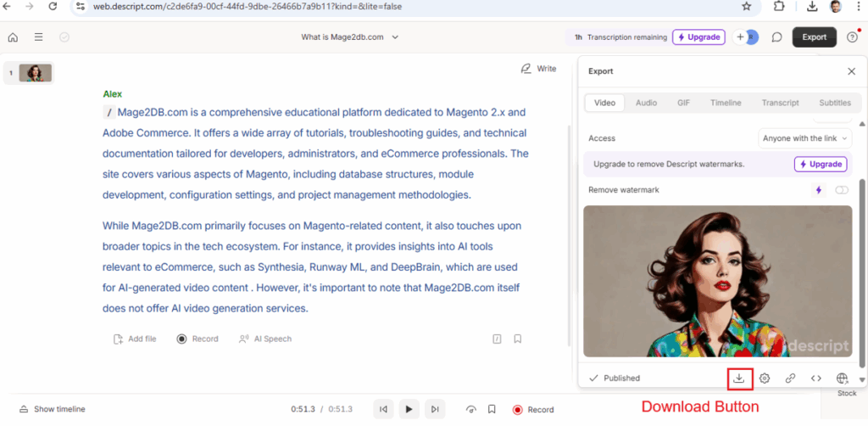The image size is (868, 426).
Task: Click the sync status checkmark icon
Action: 64,37
